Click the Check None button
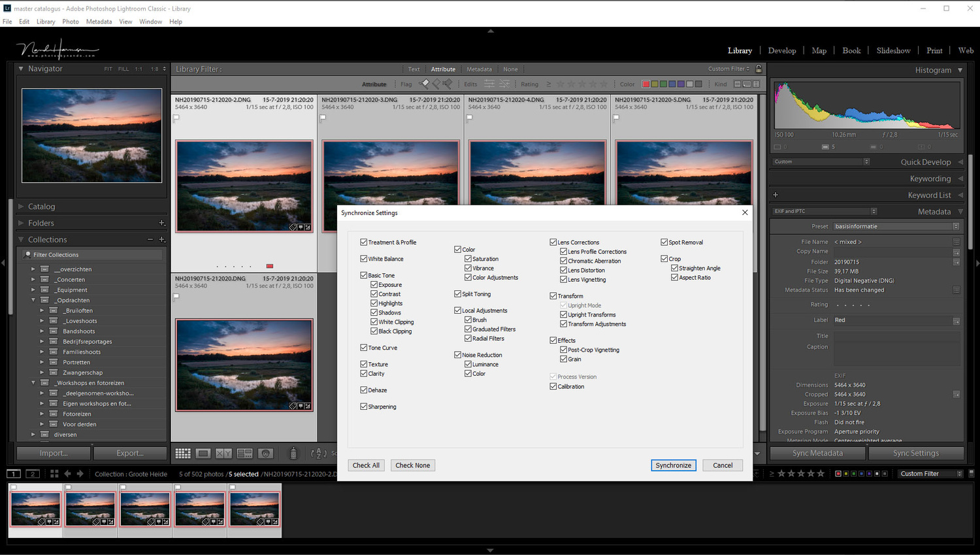 [413, 465]
